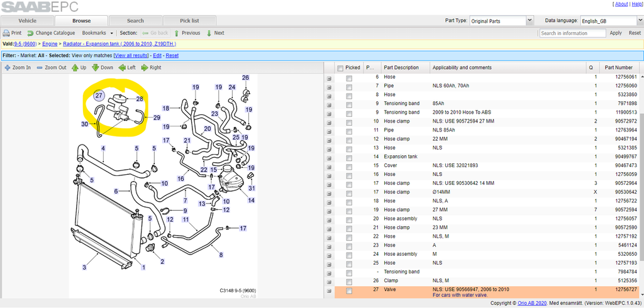The height and width of the screenshot is (308, 644).
Task: Zoom In on the diagram
Action: coord(18,68)
